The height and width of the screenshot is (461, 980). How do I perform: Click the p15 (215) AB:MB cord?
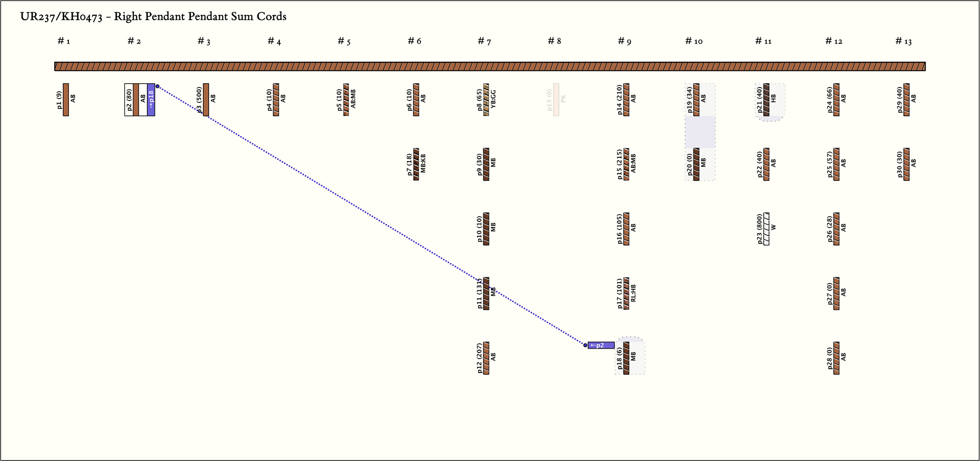click(626, 164)
